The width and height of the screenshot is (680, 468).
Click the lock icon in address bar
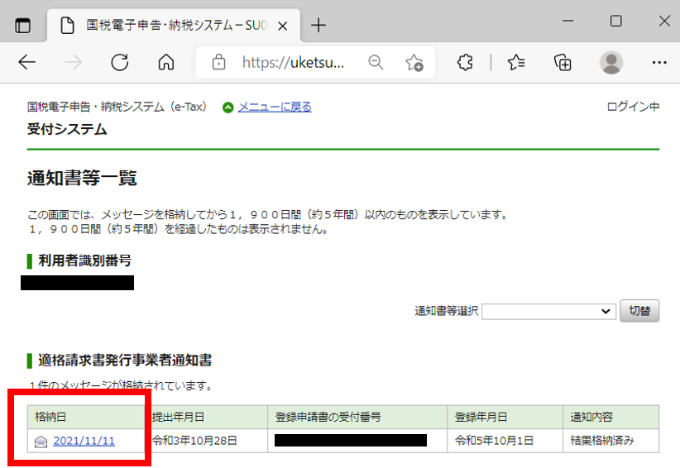coord(218,62)
